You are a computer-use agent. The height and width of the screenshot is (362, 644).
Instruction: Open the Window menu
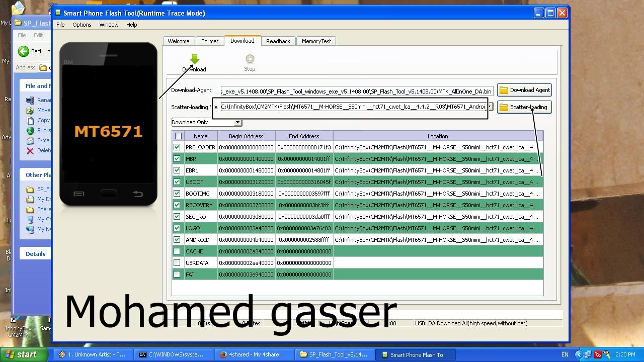click(109, 25)
